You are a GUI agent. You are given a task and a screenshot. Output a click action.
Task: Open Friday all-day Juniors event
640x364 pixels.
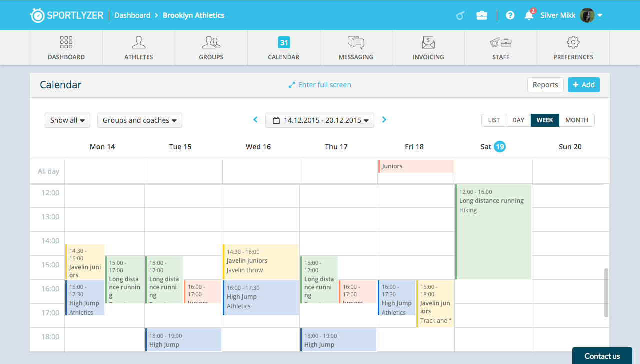(416, 166)
